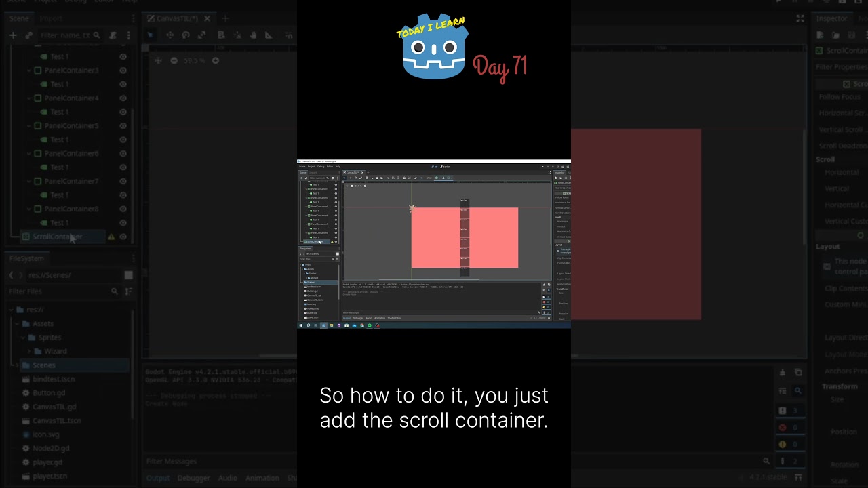Screen dimensions: 868x488
Task: Collapse the PanelContainer3 node
Action: (29, 70)
